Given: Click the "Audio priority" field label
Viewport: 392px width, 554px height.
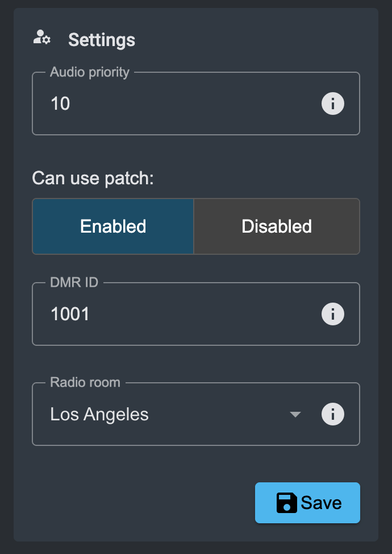Looking at the screenshot, I should 90,72.
